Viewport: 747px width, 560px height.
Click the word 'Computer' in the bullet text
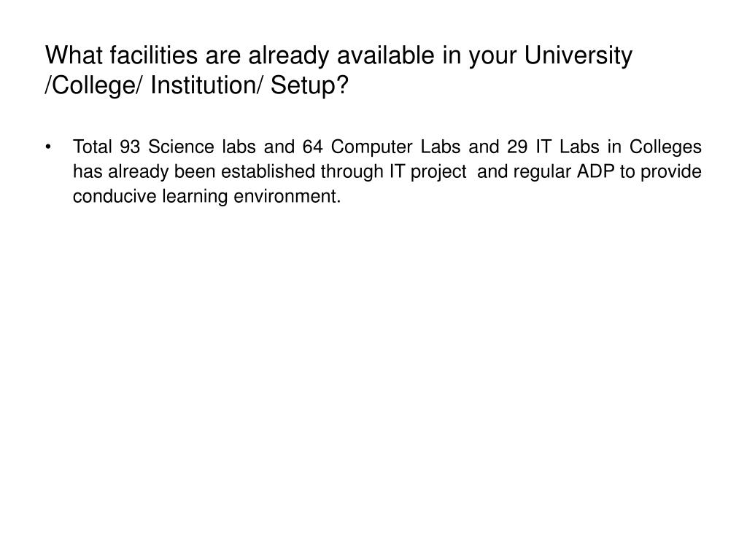pyautogui.click(x=371, y=147)
